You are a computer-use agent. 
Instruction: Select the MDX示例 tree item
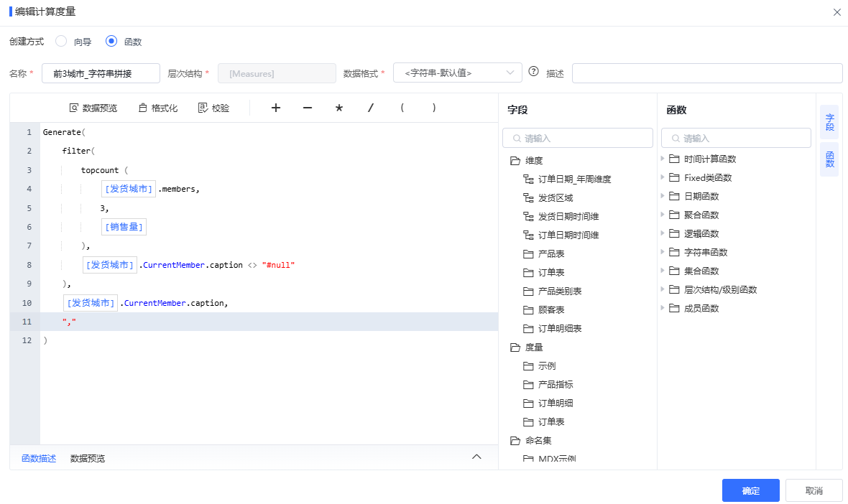tap(557, 459)
